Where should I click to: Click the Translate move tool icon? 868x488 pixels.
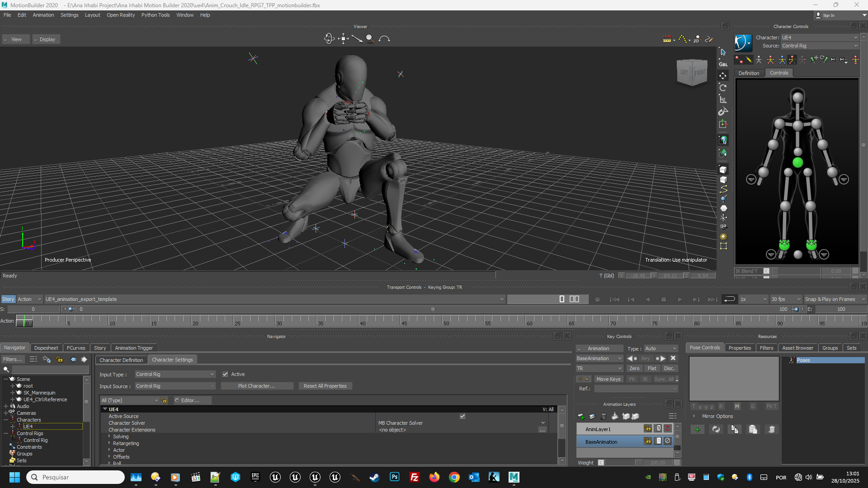pyautogui.click(x=723, y=75)
